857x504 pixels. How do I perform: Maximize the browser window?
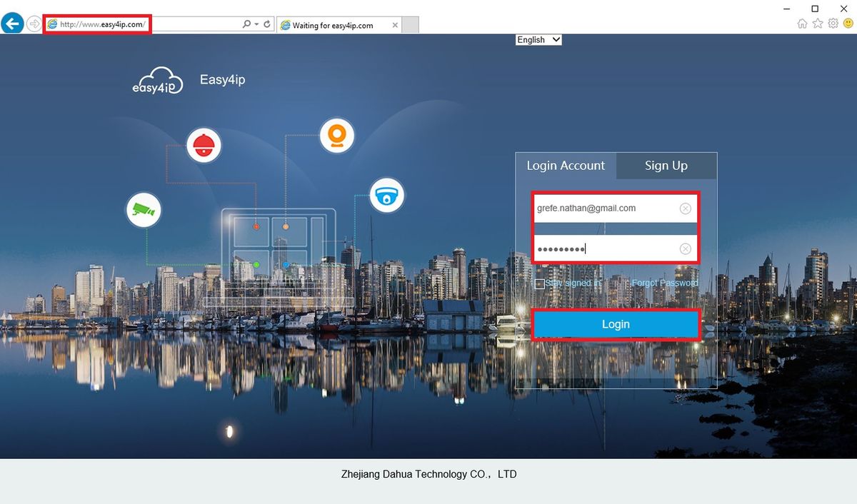point(815,9)
